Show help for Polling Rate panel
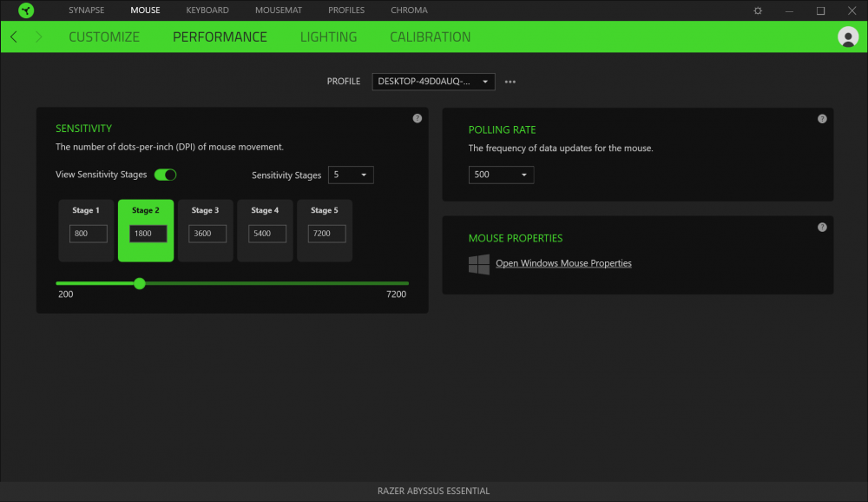 pos(822,119)
